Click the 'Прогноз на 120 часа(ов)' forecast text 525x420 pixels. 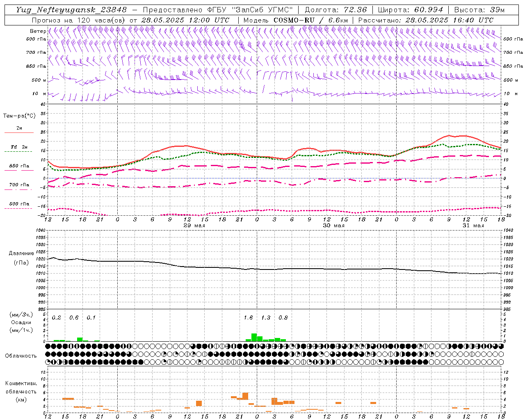coord(79,20)
